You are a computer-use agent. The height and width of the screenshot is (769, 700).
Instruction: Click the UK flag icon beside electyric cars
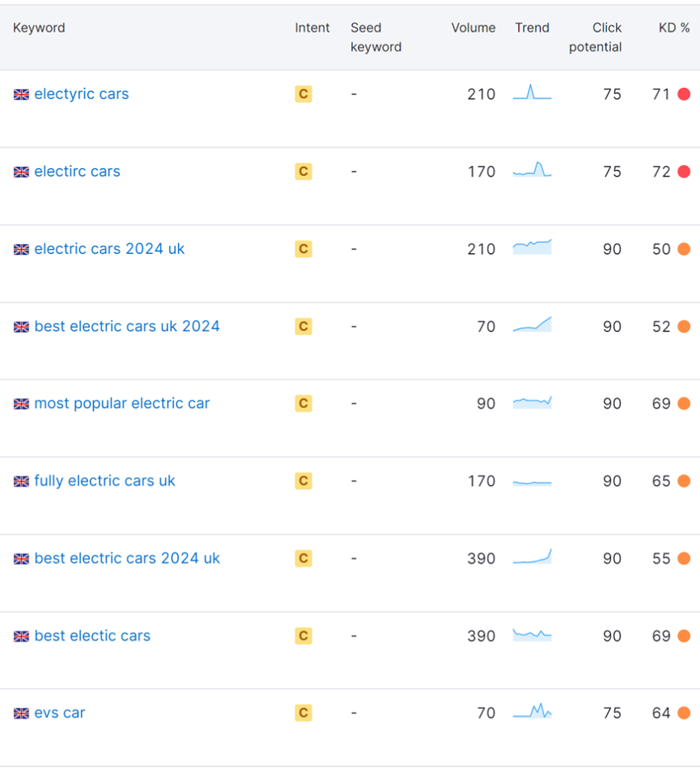pyautogui.click(x=21, y=95)
